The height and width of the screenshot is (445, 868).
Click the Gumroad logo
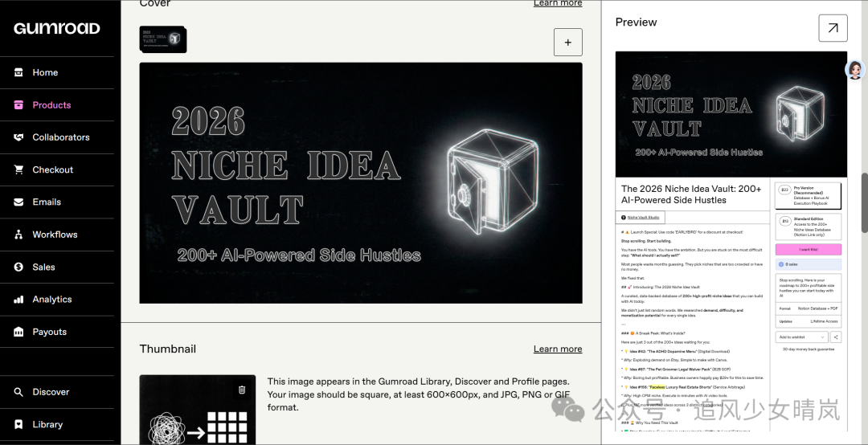pyautogui.click(x=57, y=28)
